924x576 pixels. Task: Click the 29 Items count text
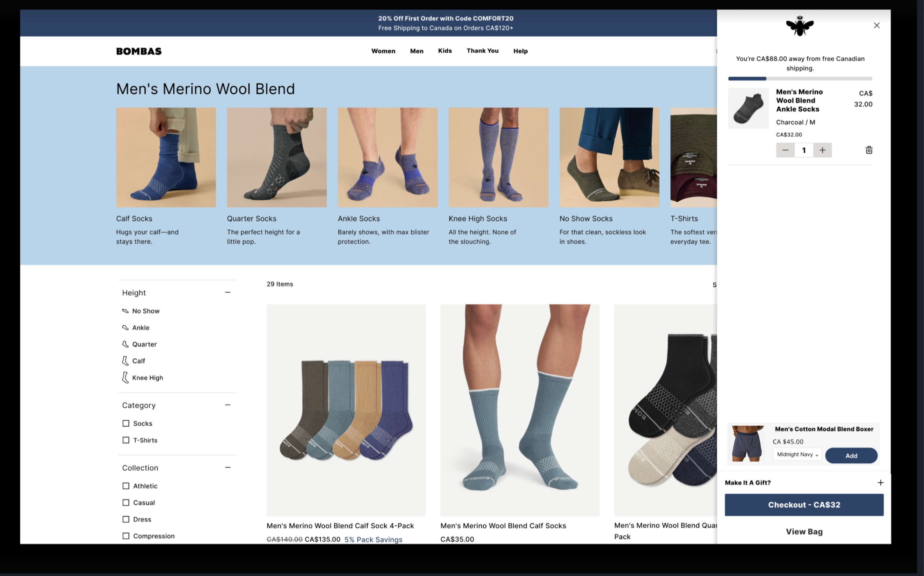click(x=280, y=284)
